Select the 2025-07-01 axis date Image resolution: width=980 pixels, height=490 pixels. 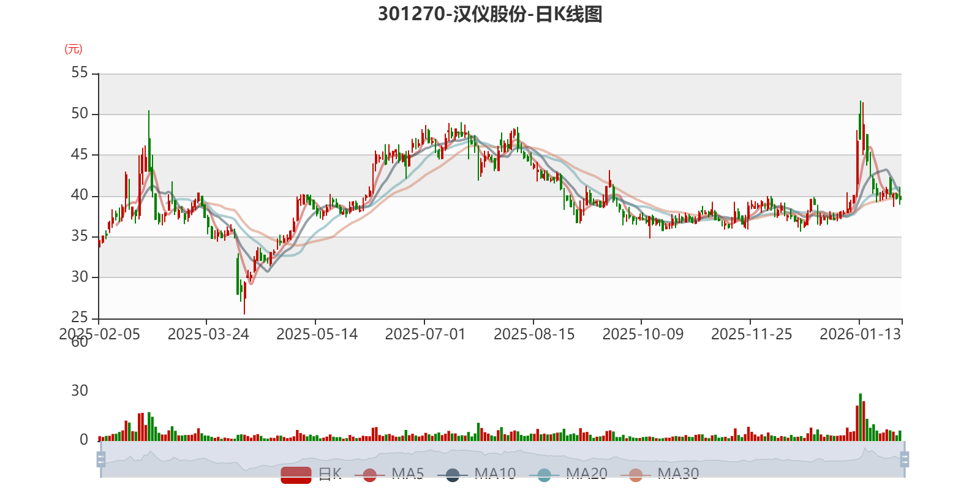point(426,334)
